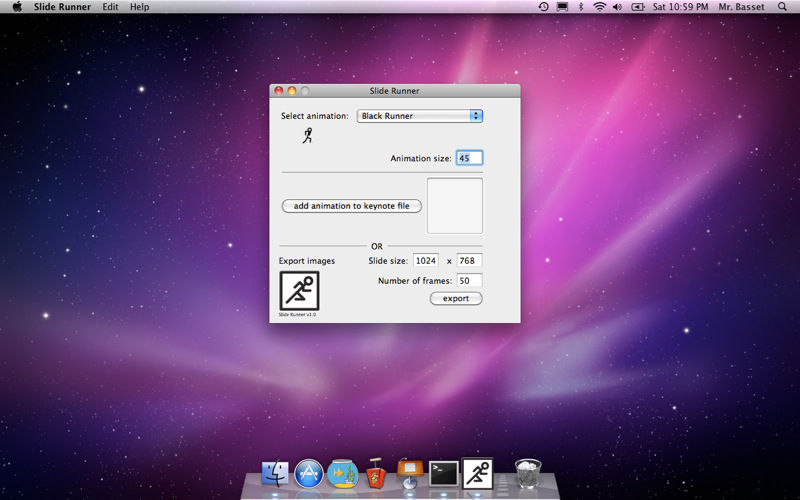
Task: Click Slide Runner icon in the Dock
Action: coord(478,473)
